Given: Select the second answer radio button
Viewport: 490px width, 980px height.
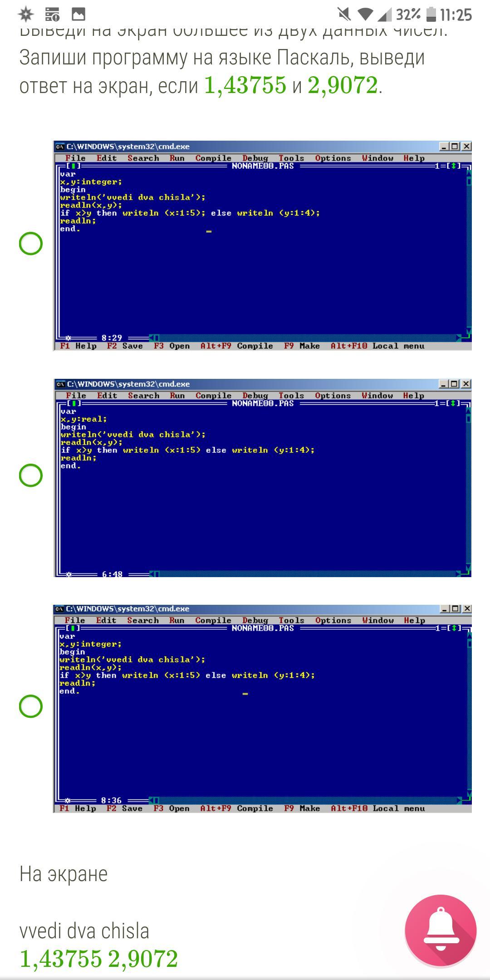Looking at the screenshot, I should tap(31, 475).
